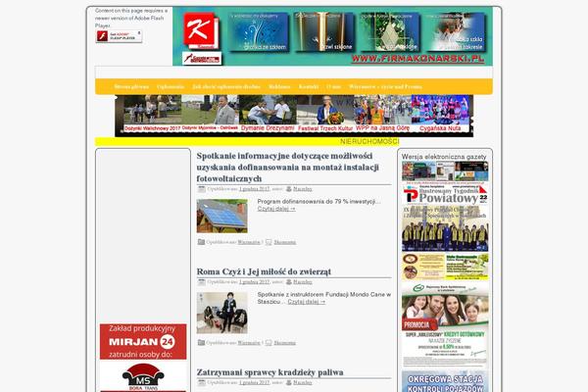This screenshot has height=392, width=588.
Task: Click the Get Adobe Flash Player badge
Action: 119,36
